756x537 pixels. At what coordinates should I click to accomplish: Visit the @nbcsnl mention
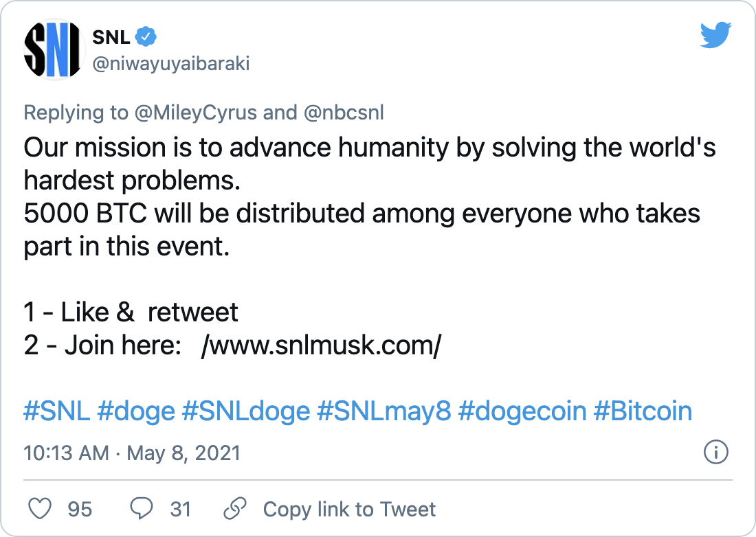344,113
